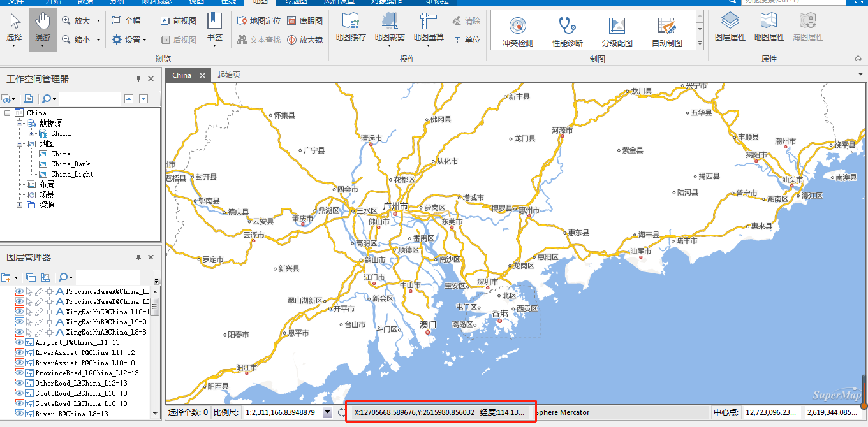The height and width of the screenshot is (427, 868).
Task: Select the 漫游 (pan) hand tool
Action: pyautogui.click(x=43, y=29)
